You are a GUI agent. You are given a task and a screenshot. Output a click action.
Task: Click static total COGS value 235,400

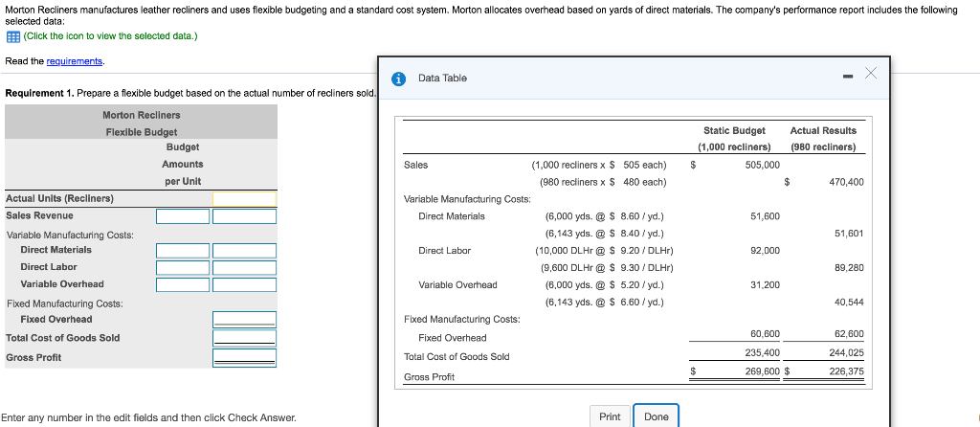click(x=763, y=352)
